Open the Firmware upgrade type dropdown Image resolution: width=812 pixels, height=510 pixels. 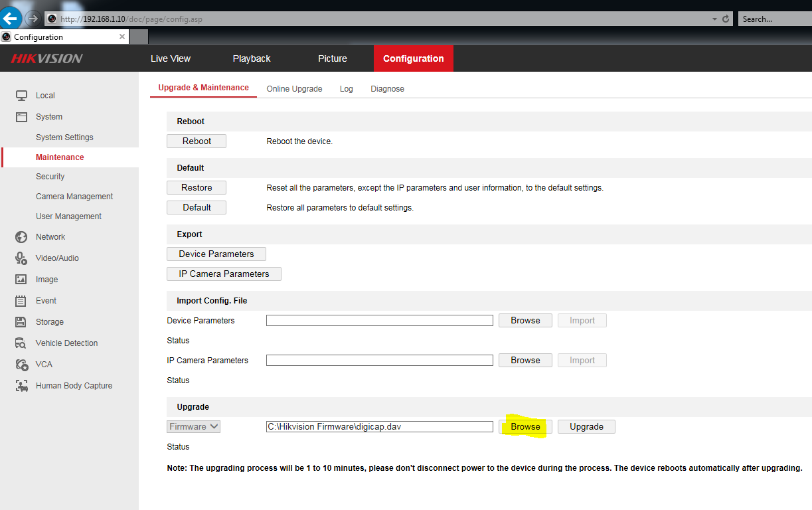pyautogui.click(x=193, y=426)
